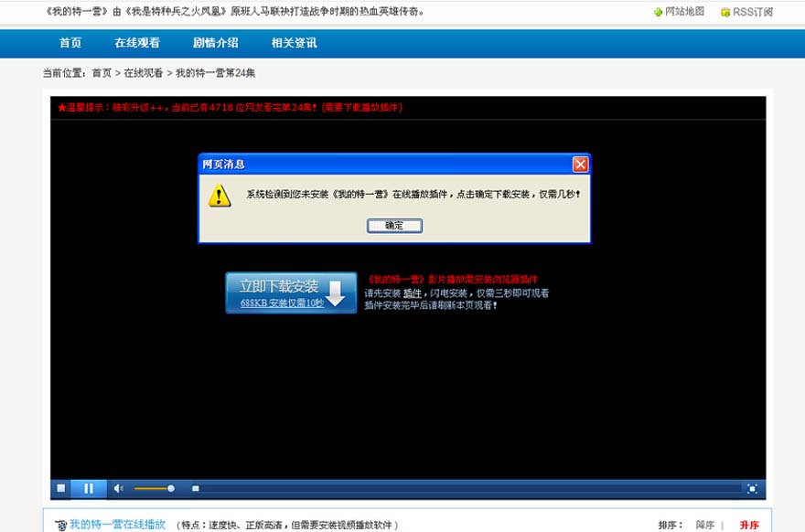The image size is (805, 532).
Task: Click the 确定 button in the dialog
Action: pyautogui.click(x=394, y=226)
